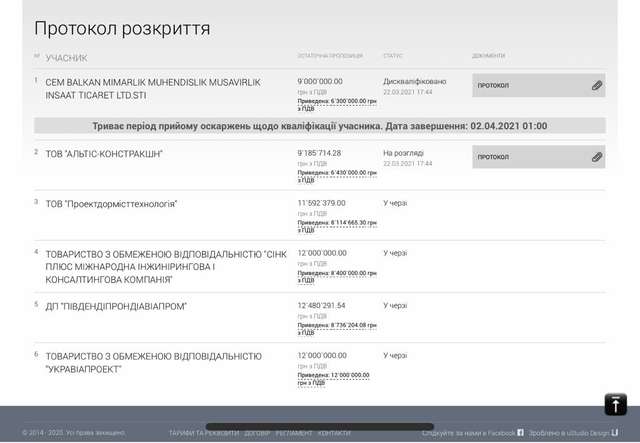
Task: Open ПРОТОКОЛ document for first participant
Action: [x=493, y=86]
